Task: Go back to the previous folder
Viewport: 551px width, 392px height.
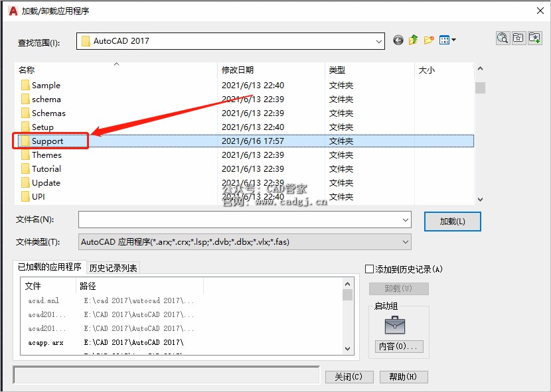Action: tap(398, 40)
